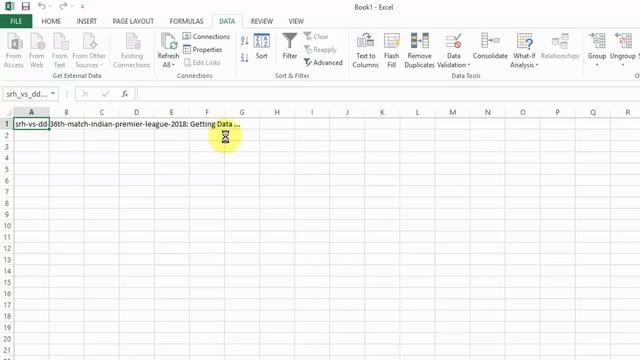The image size is (640, 360).
Task: Click the From Web icon
Action: pyautogui.click(x=37, y=50)
